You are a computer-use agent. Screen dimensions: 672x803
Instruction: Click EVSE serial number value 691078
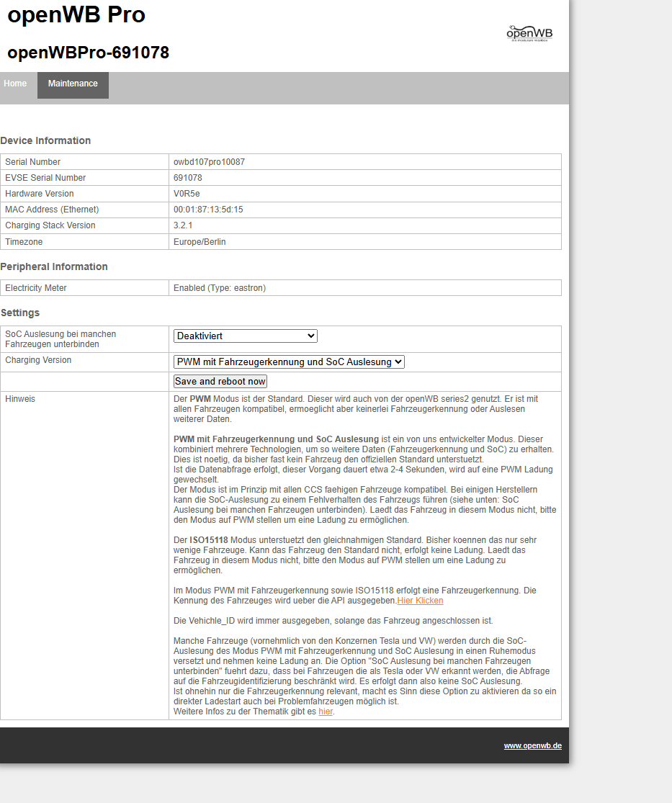click(x=188, y=178)
